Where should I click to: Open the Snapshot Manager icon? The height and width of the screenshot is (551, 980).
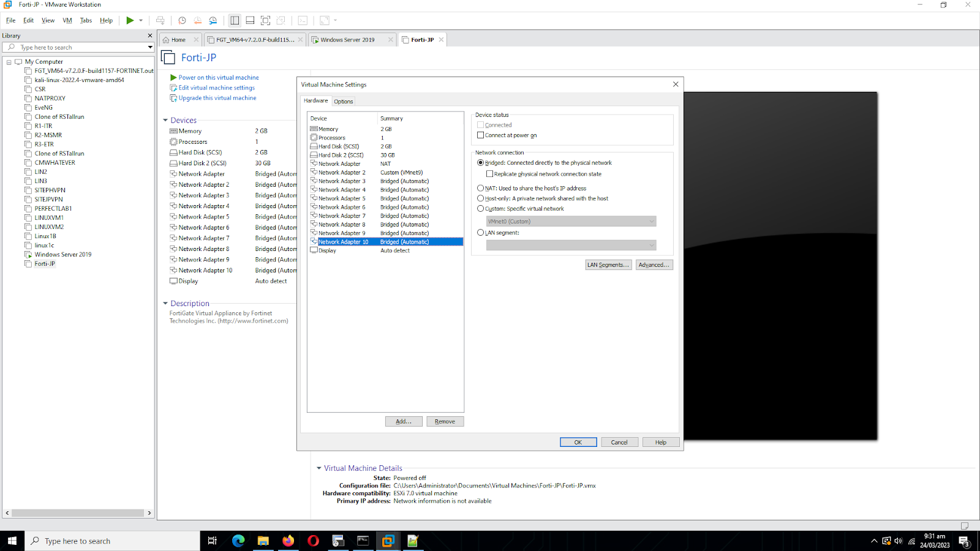[213, 20]
